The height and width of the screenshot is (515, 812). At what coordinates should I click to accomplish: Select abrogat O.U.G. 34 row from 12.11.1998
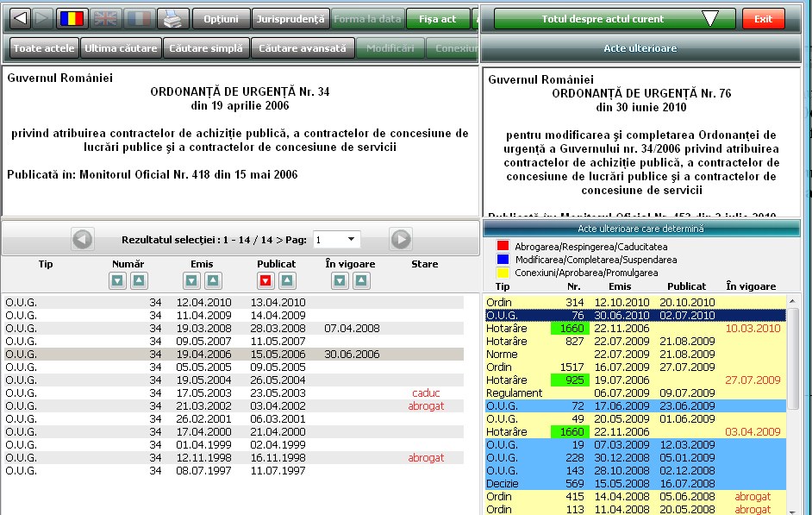click(234, 457)
